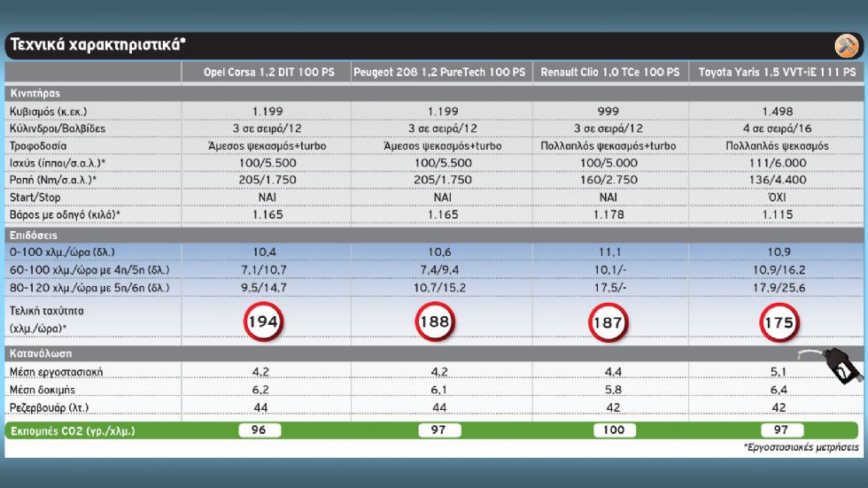The height and width of the screenshot is (488, 868).
Task: Click 60-100 value 7,4/9,4
Action: [x=439, y=270]
